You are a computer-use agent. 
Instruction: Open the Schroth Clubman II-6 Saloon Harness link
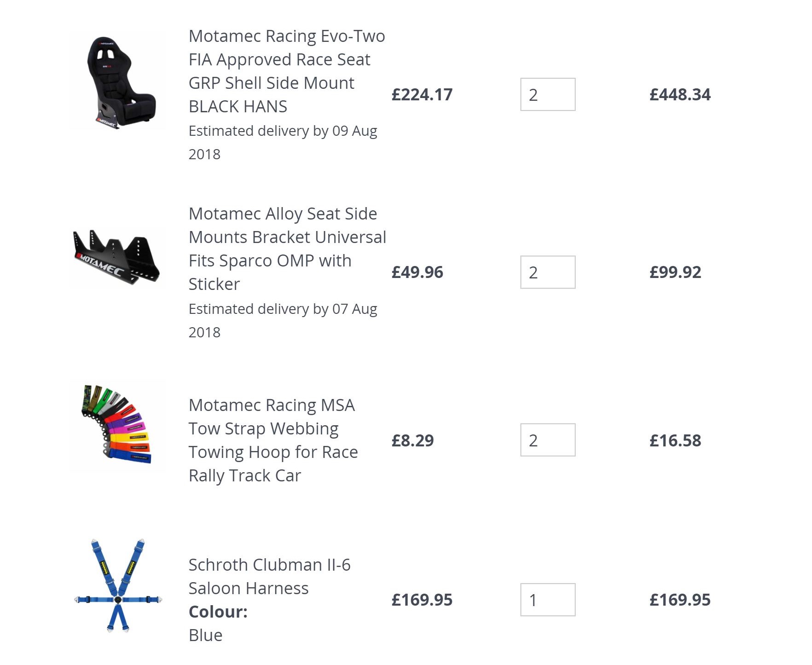coord(269,576)
